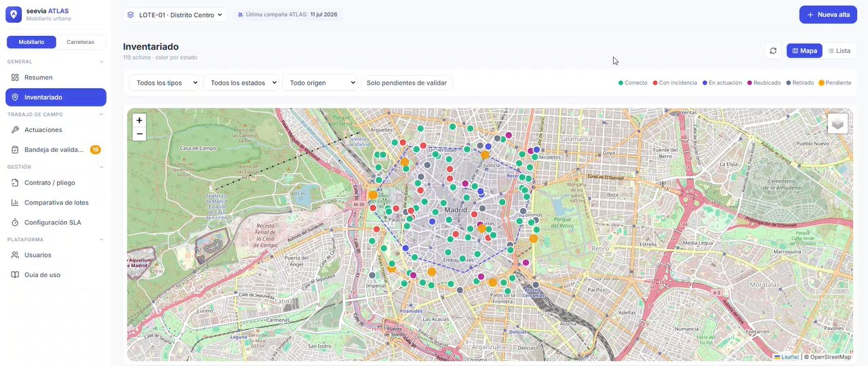The image size is (868, 366).
Task: Click the layers icon in the lot selector
Action: point(131,14)
